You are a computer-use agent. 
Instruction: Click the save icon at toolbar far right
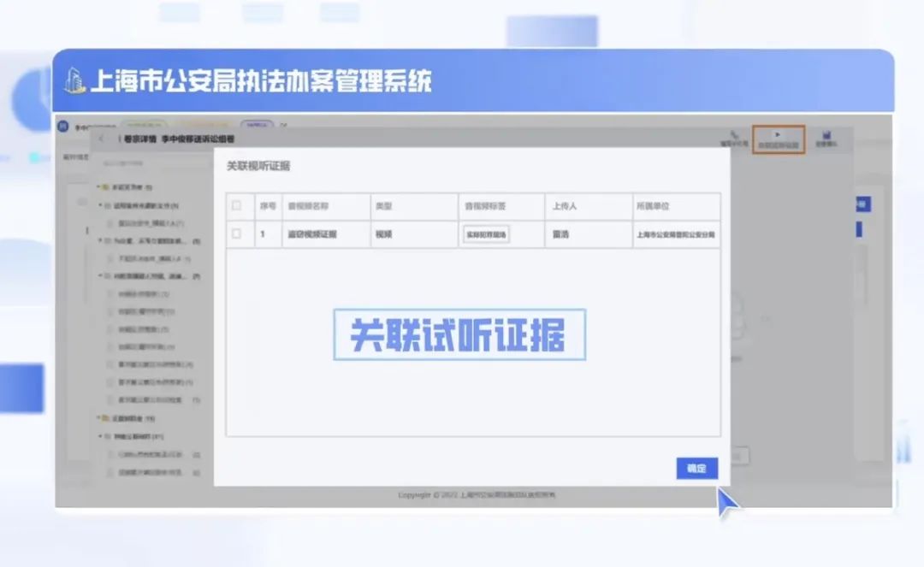click(x=826, y=135)
